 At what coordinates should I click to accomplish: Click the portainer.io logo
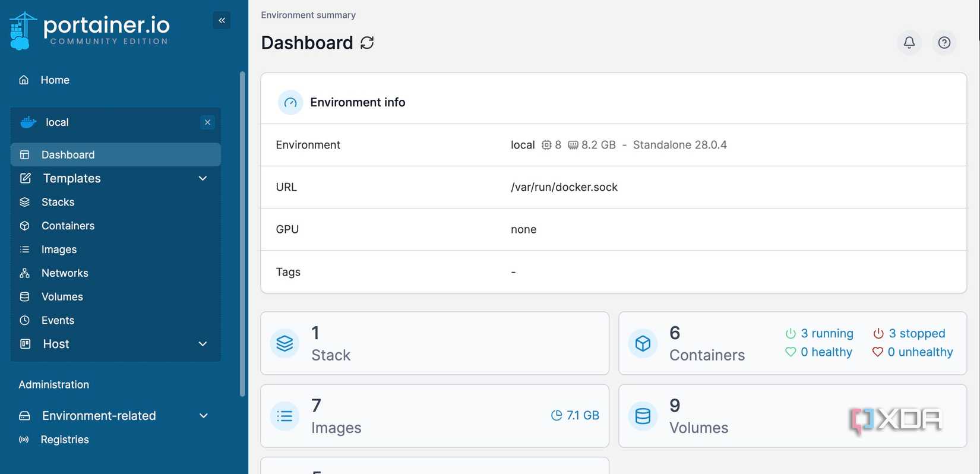(x=90, y=30)
